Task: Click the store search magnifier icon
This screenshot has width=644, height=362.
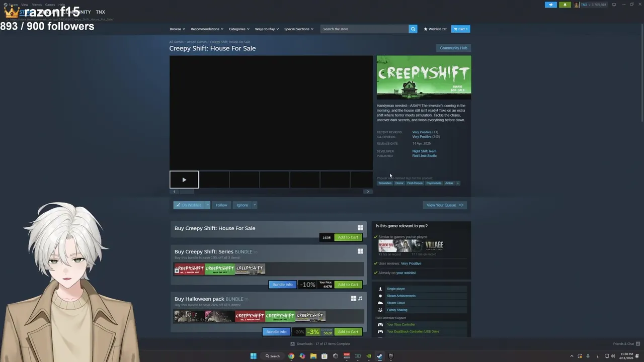Action: (413, 29)
